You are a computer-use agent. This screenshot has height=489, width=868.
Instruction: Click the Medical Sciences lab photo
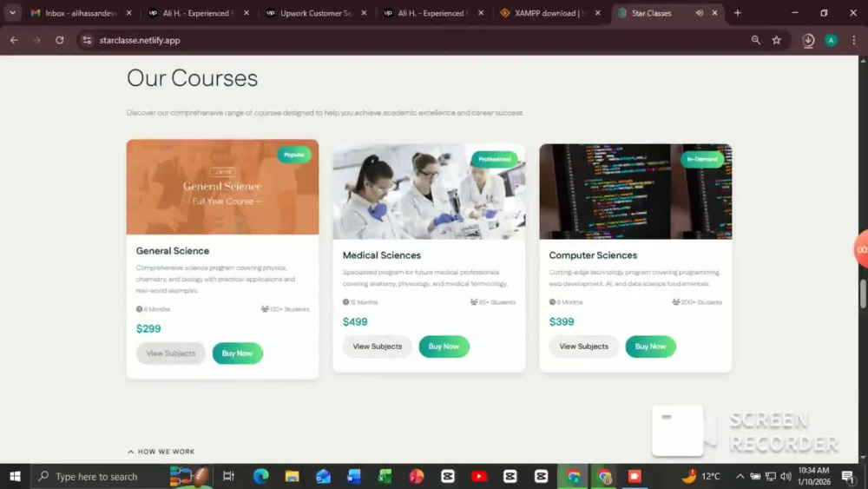(429, 192)
